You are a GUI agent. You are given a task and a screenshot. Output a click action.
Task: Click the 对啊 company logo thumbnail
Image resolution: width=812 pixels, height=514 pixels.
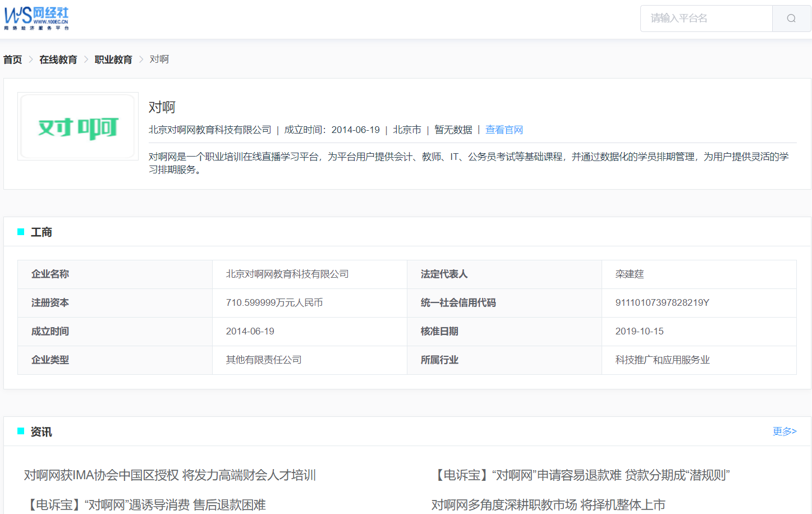(78, 126)
